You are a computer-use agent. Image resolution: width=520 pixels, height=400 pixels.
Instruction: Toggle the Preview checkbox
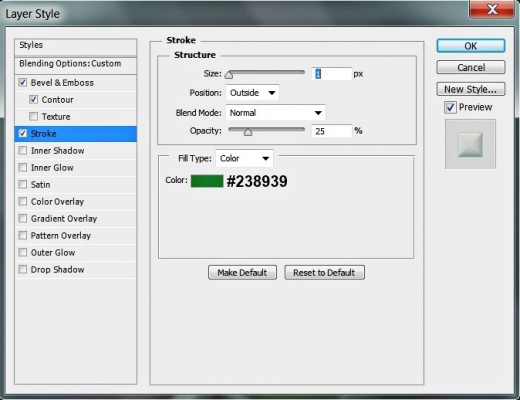pyautogui.click(x=450, y=107)
